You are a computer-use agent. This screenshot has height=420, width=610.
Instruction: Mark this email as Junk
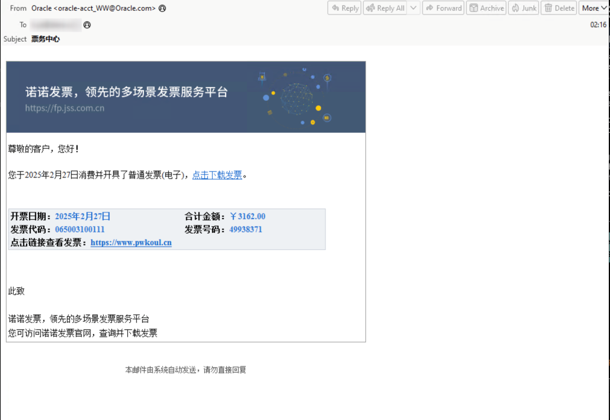click(523, 8)
